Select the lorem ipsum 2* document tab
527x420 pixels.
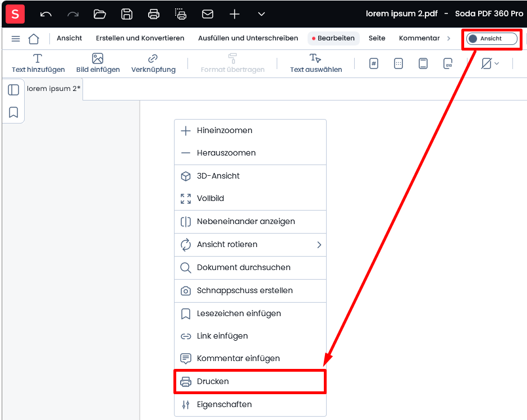tap(53, 89)
